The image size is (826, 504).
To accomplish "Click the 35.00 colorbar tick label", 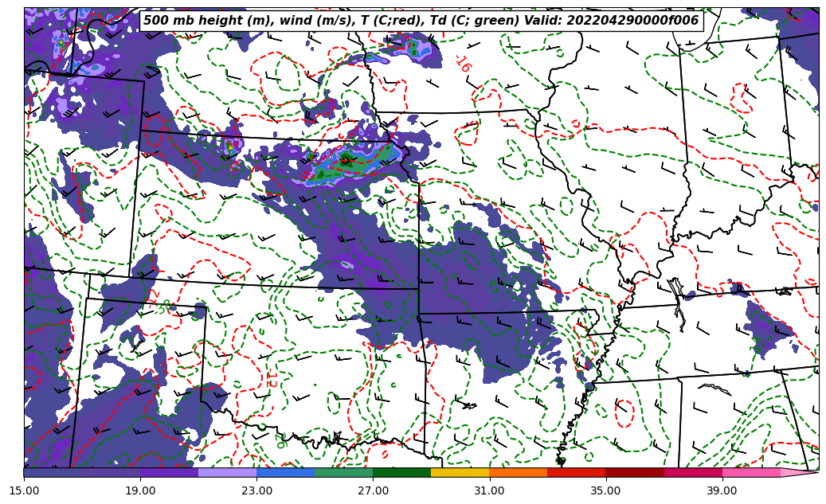I will [605, 490].
